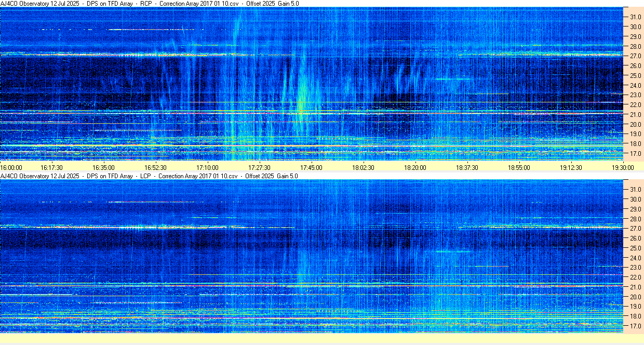Select 18.0 frequency label in LCP panel
The image size is (644, 345).
[635, 316]
